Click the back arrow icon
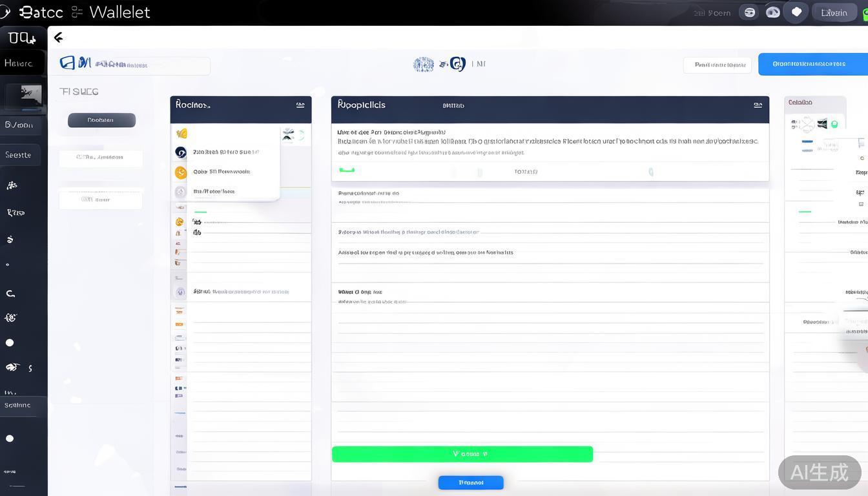The width and height of the screenshot is (868, 496). (x=58, y=37)
